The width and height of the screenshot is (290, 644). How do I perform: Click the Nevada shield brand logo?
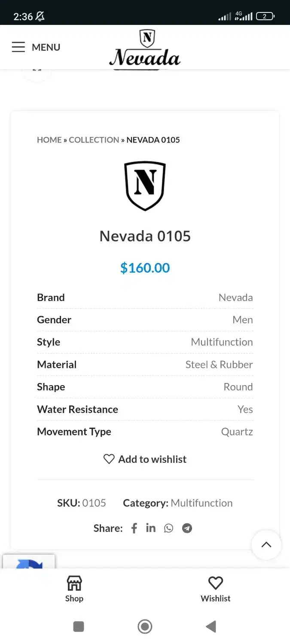145,186
